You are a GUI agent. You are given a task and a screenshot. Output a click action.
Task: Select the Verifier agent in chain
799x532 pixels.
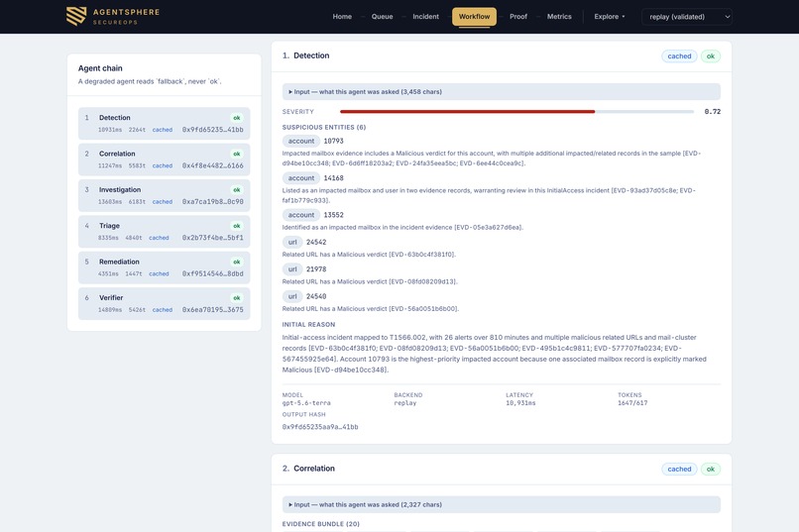click(165, 303)
